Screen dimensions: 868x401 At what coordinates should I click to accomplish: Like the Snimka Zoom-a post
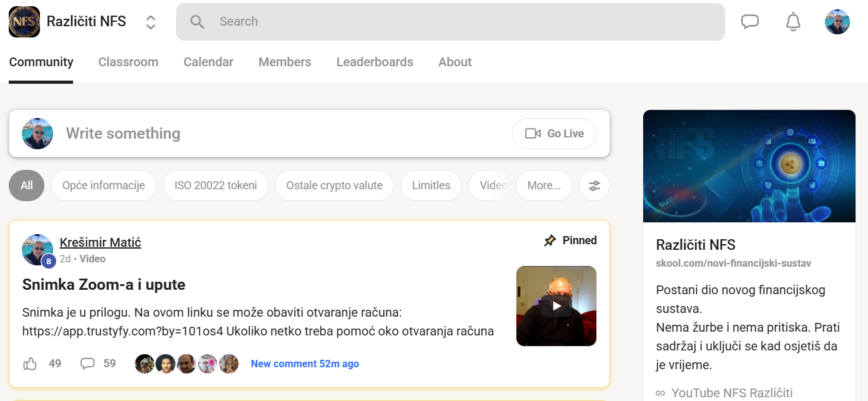tap(30, 364)
